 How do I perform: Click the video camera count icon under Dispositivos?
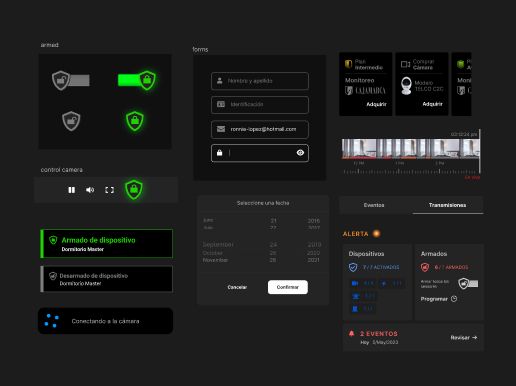pos(355,283)
